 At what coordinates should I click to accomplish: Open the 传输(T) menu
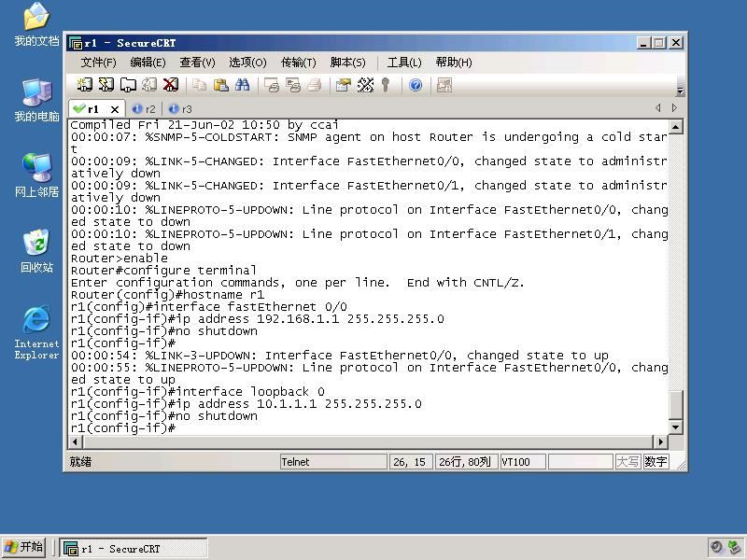point(298,63)
